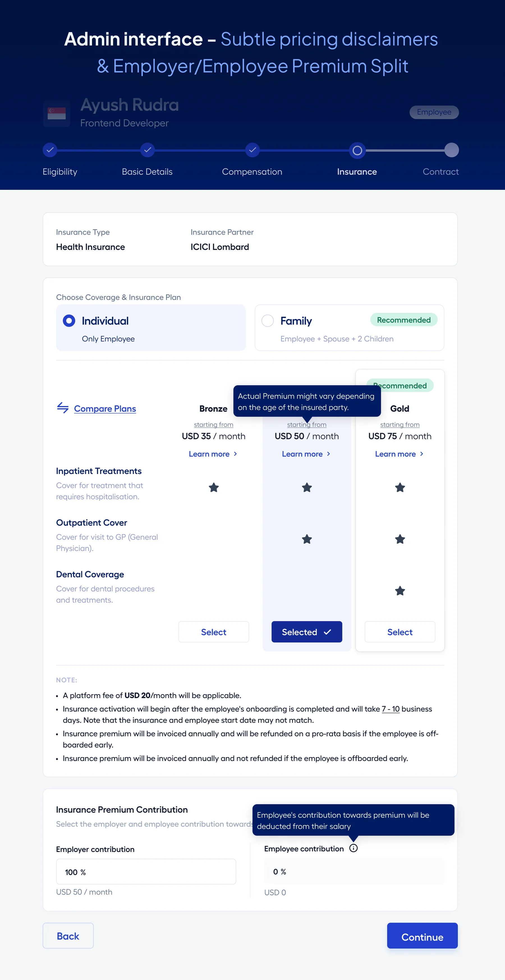This screenshot has height=980, width=505.
Task: Click Bronze Inpatient Treatments star
Action: [x=214, y=487]
